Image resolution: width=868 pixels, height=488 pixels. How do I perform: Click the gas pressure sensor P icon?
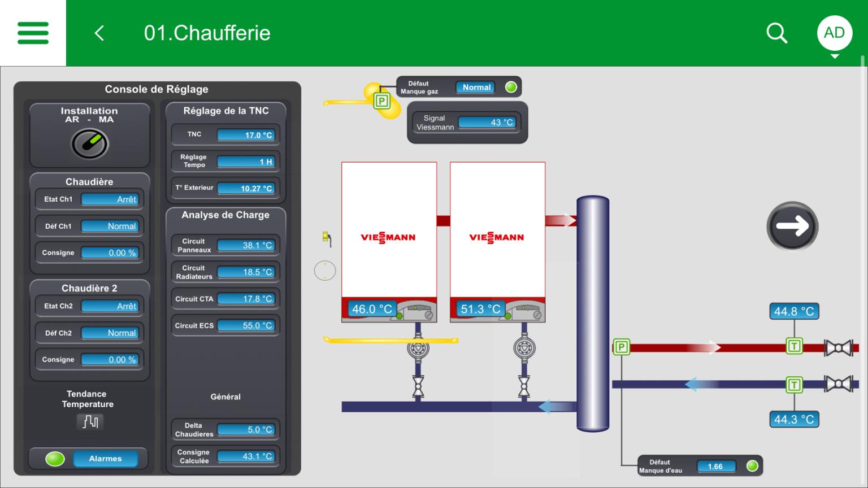(382, 101)
